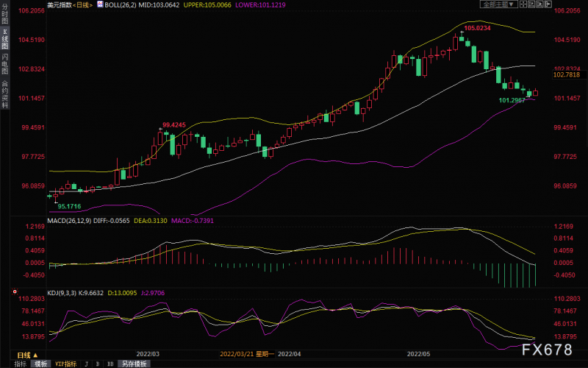Expand the 日线 period selector
Viewport: 588px width, 368px height.
[x=27, y=355]
